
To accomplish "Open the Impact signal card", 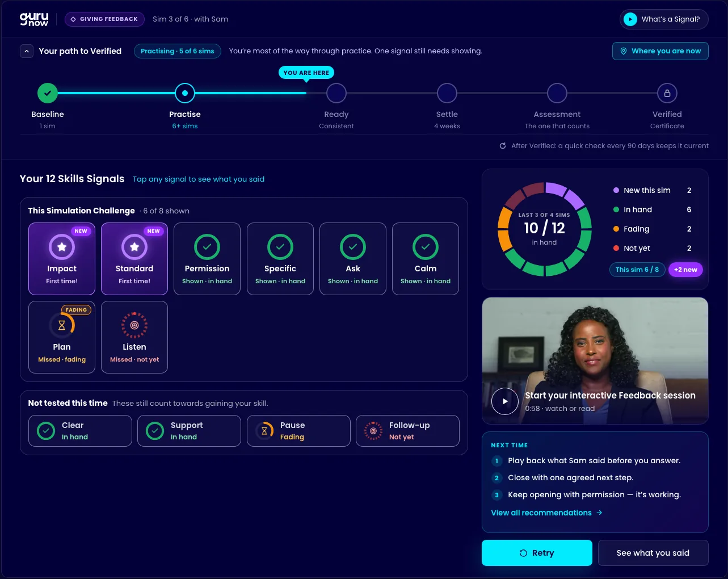I will tap(62, 259).
